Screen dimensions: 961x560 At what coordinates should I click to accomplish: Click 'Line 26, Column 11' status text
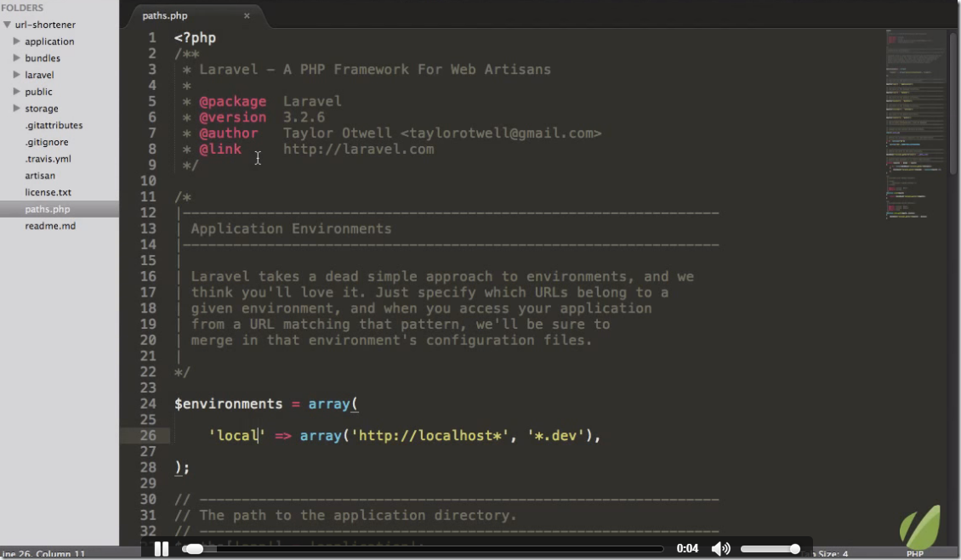[x=43, y=554]
